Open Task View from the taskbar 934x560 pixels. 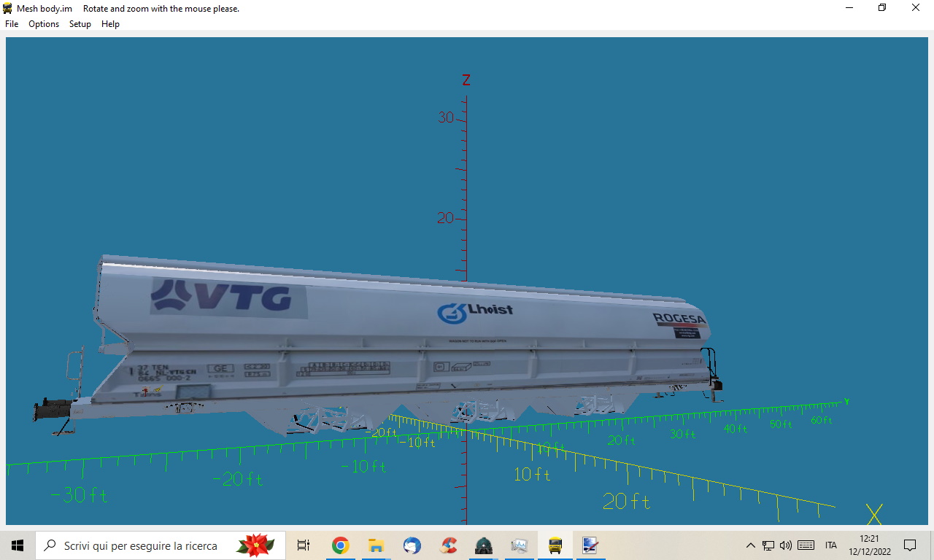304,545
